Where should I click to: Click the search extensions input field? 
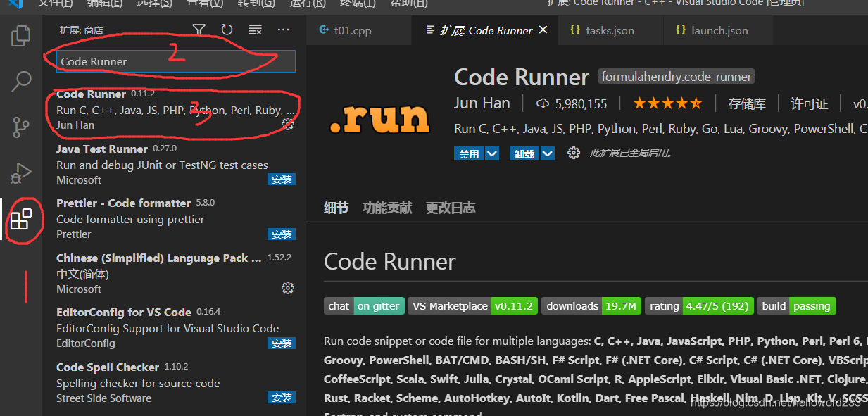coord(176,61)
